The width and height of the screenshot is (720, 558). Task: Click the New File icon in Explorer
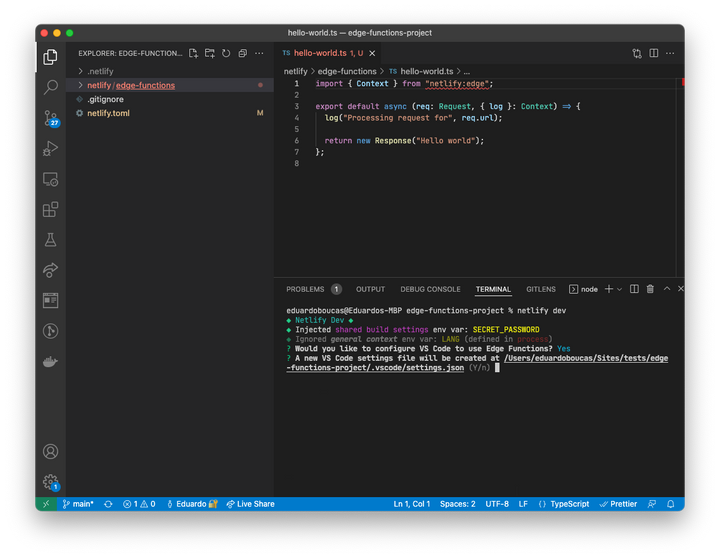(x=193, y=53)
